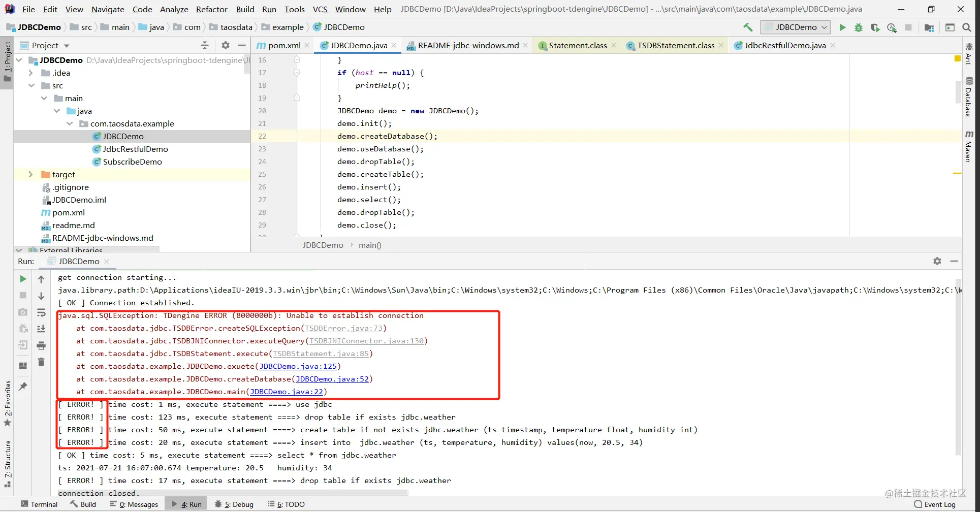
Task: Collapse com.taosdata.example package
Action: [x=70, y=123]
